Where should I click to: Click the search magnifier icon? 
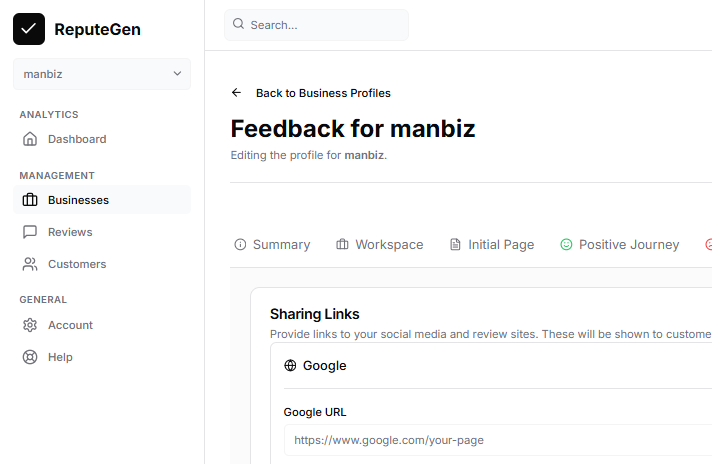tap(238, 24)
